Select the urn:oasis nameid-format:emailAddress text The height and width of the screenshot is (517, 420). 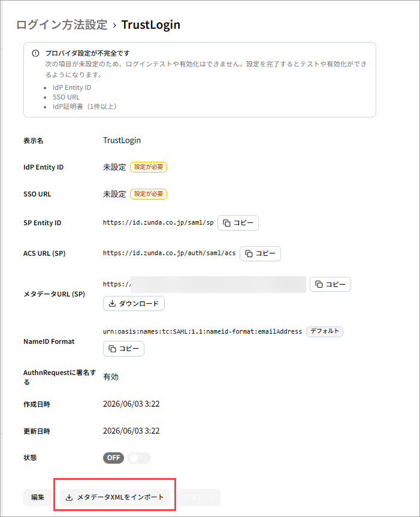(x=203, y=331)
